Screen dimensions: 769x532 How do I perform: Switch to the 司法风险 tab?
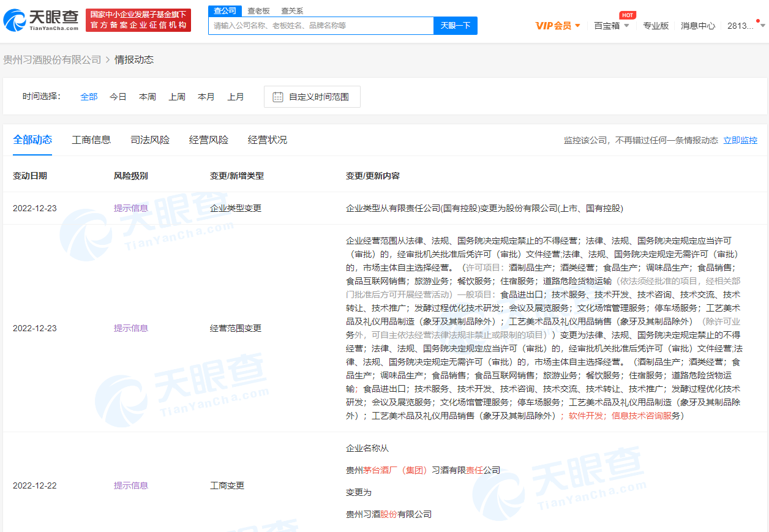tap(150, 140)
